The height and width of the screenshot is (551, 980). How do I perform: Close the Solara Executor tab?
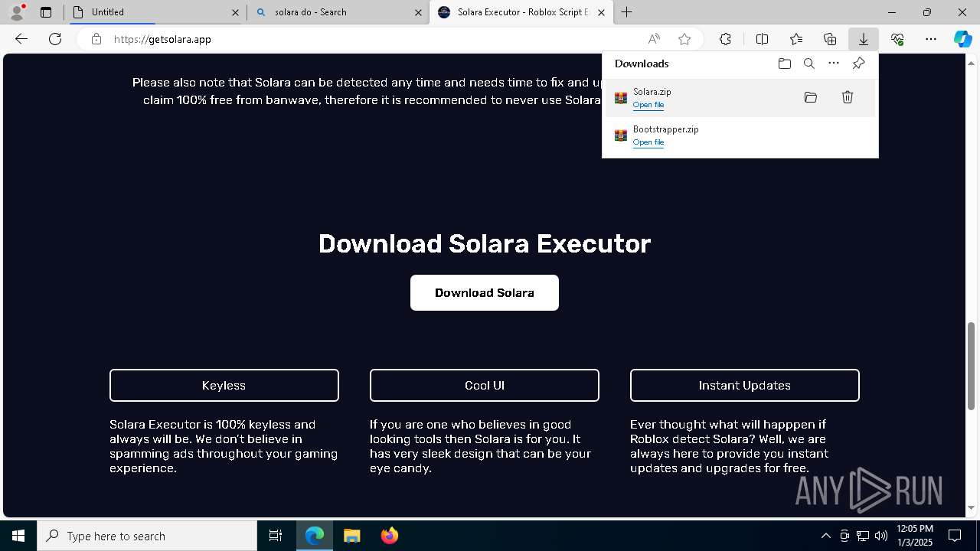pos(601,12)
